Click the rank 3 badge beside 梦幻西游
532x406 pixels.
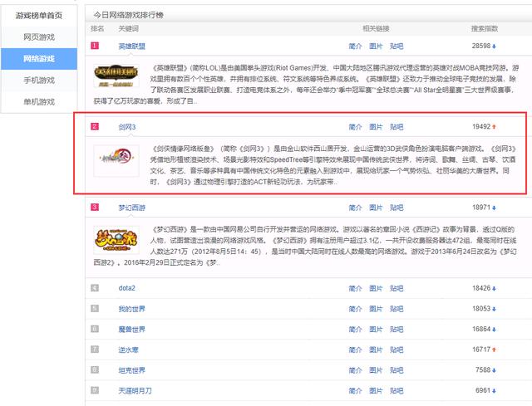click(x=95, y=207)
